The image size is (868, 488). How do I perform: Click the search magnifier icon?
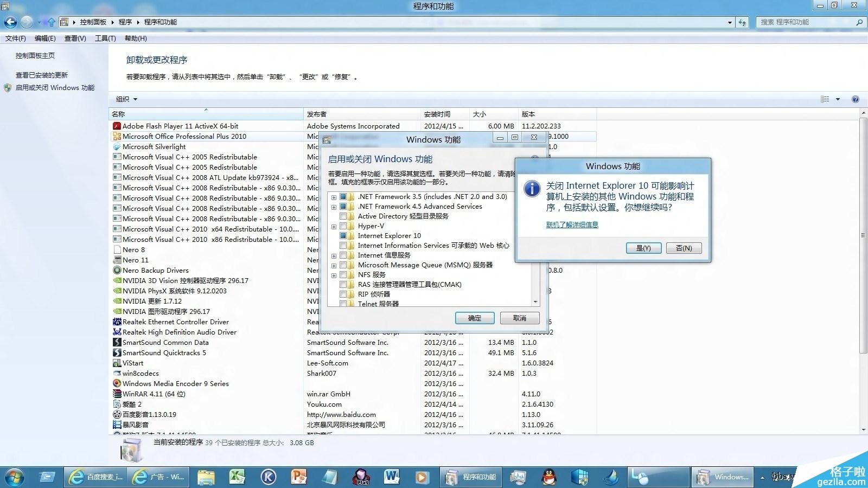(x=859, y=22)
